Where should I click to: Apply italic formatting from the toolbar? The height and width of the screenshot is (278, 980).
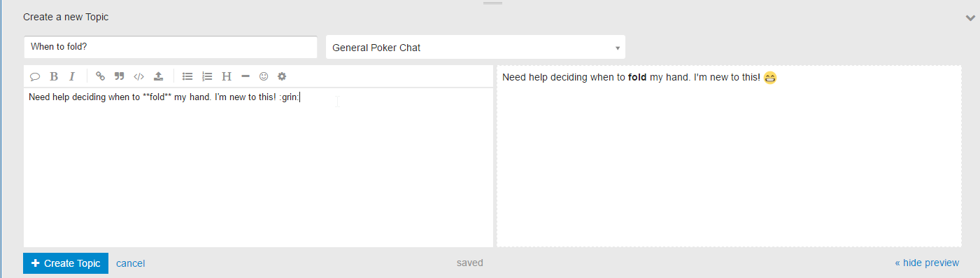tap(71, 76)
